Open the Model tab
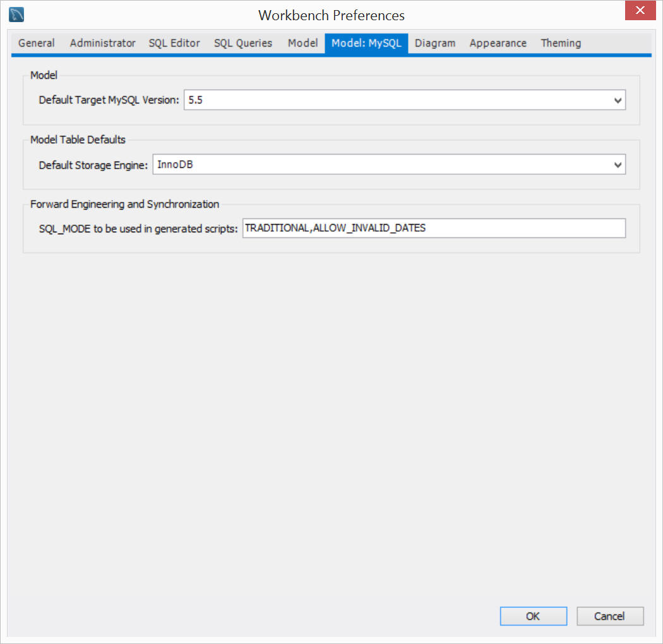The image size is (663, 644). coord(302,43)
